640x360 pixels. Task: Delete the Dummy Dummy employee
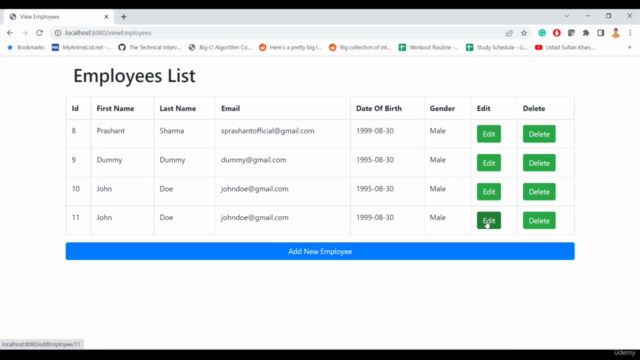pos(539,163)
